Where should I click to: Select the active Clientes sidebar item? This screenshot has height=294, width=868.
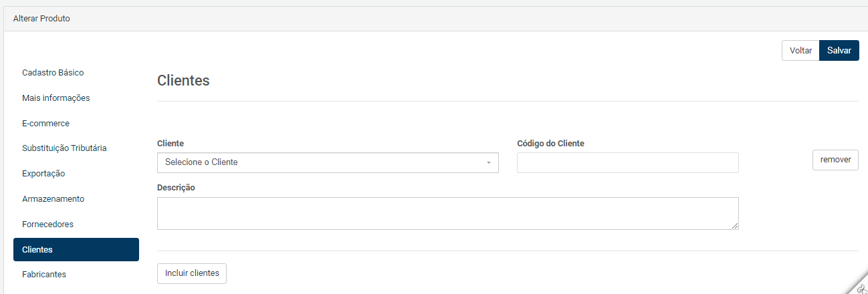[76, 250]
